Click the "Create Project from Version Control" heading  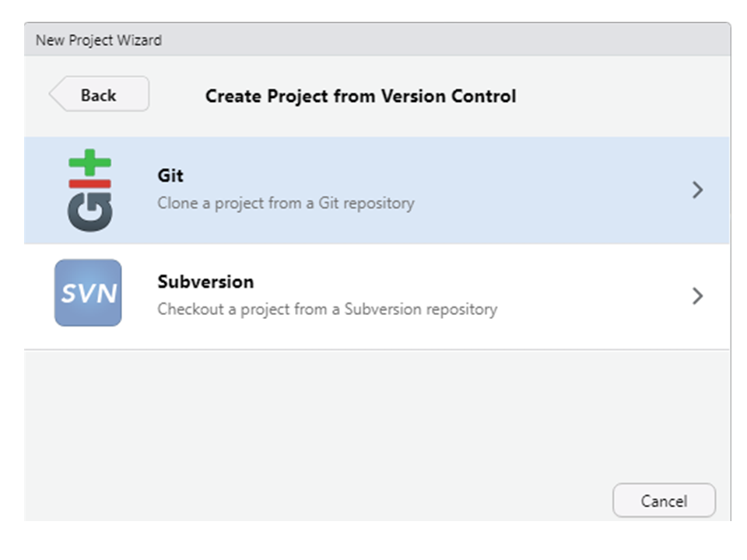(x=360, y=96)
